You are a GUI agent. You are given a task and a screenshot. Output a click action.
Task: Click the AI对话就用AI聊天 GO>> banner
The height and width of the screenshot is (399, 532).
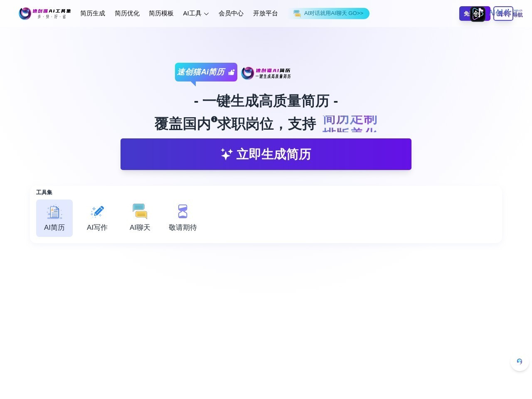(x=329, y=13)
